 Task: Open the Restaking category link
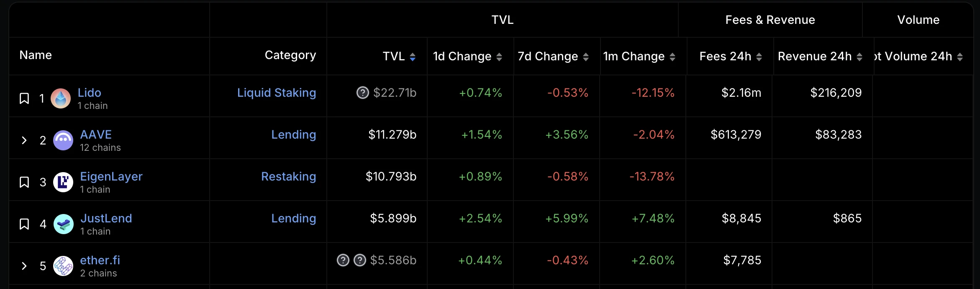(288, 176)
